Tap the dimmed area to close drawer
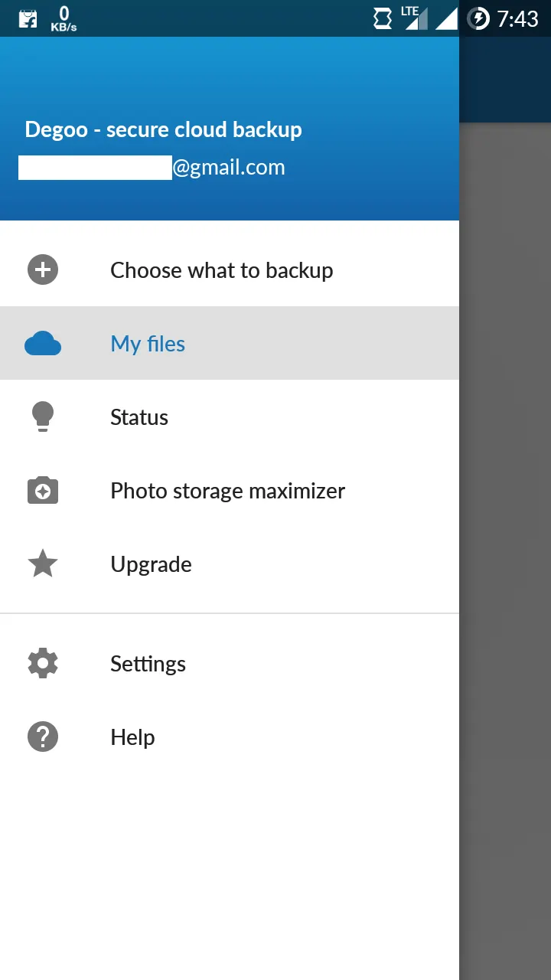Viewport: 551px width, 980px height. pos(505,551)
